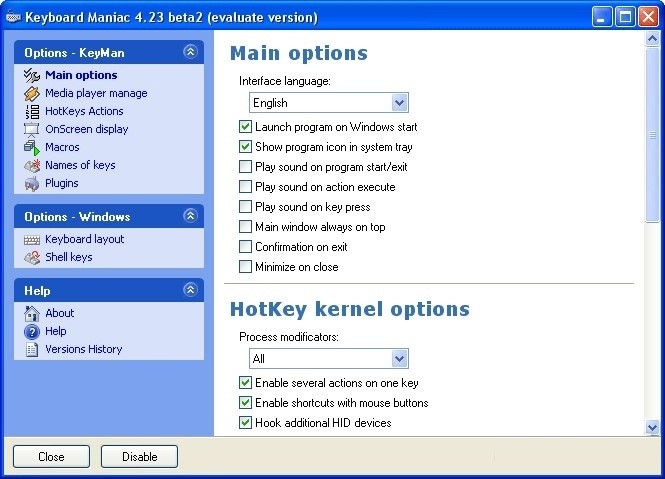Open the Process modificators dropdown
Image resolution: width=665 pixels, height=479 pixels.
(x=329, y=359)
